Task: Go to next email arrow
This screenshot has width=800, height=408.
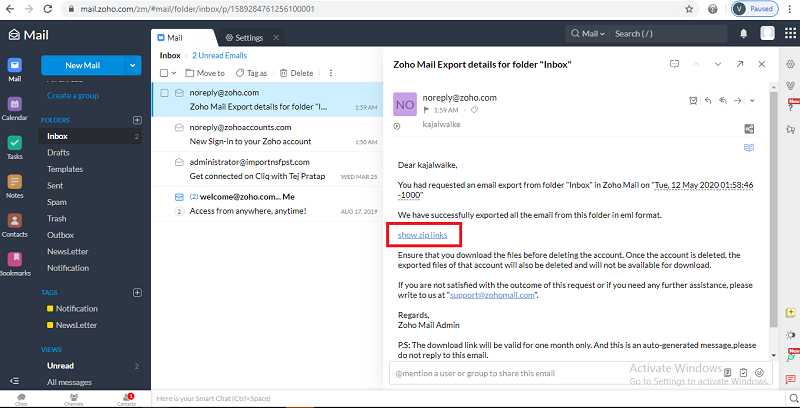Action: 718,64
